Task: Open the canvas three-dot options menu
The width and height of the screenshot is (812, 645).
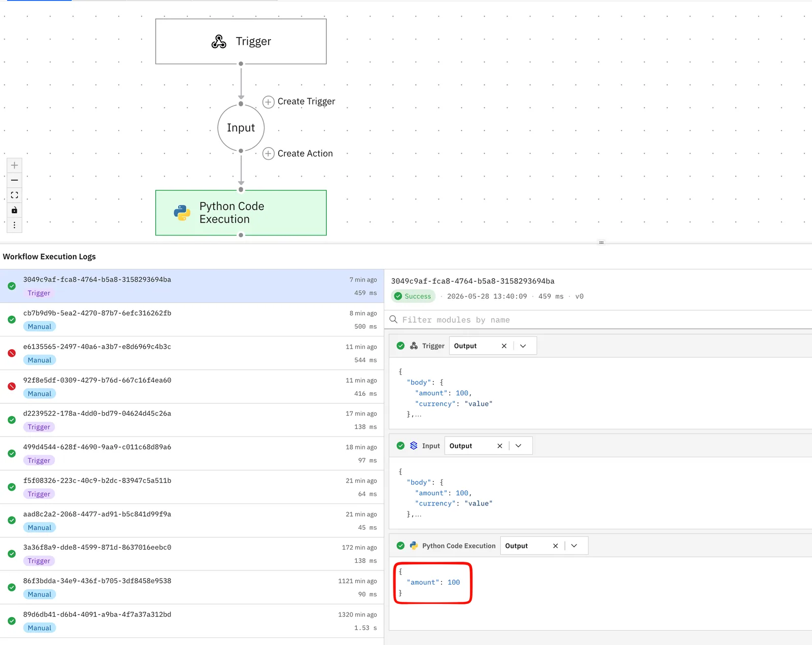Action: tap(14, 225)
